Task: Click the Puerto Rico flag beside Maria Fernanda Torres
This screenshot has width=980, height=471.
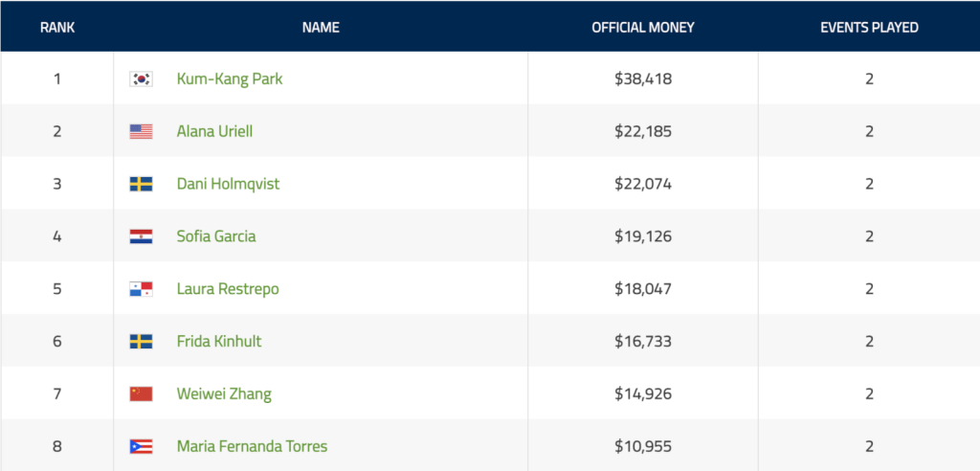Action: [x=141, y=446]
